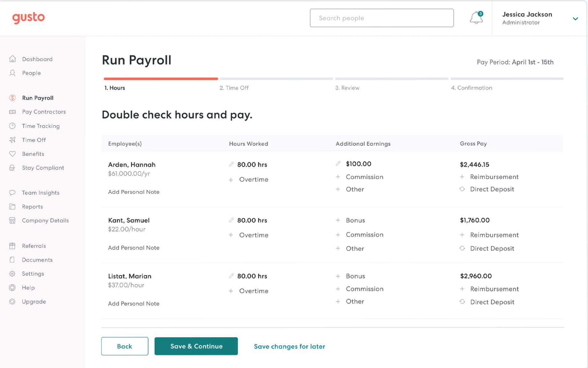Screen dimensions: 588x368
Task: Click Save changes for later
Action: [289, 346]
